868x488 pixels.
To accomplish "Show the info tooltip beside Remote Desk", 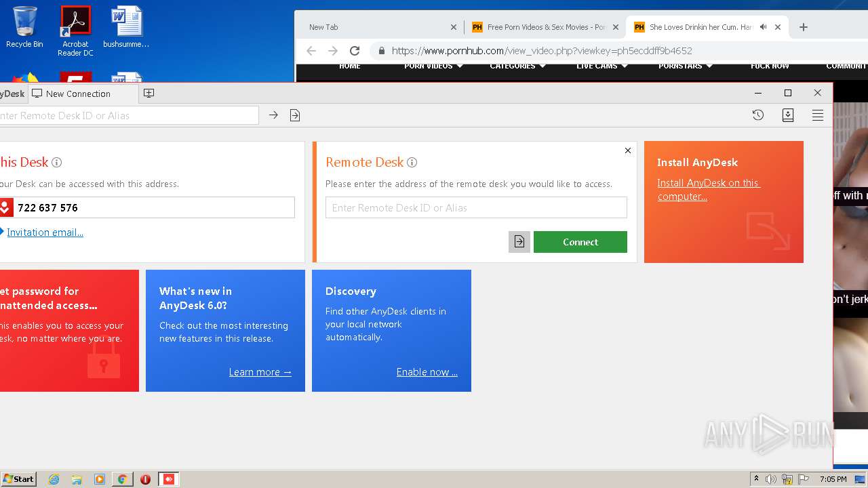I will coord(412,163).
